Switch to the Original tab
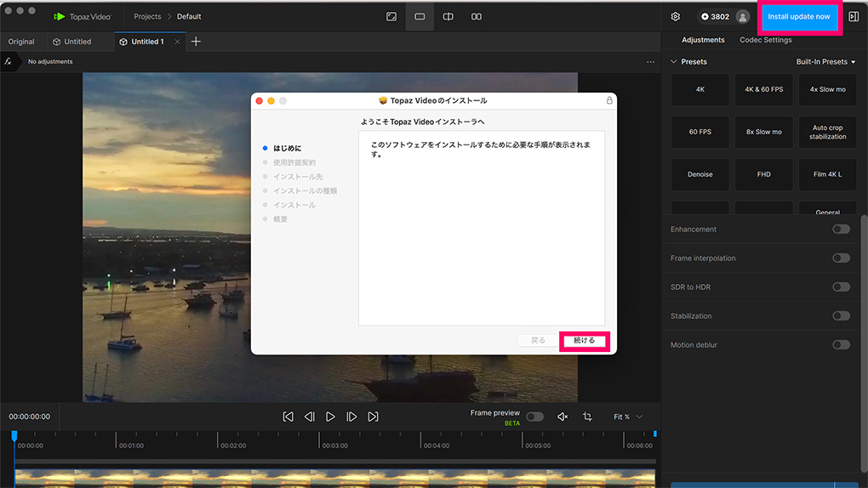Screen dimensions: 868x488 click(x=21, y=42)
